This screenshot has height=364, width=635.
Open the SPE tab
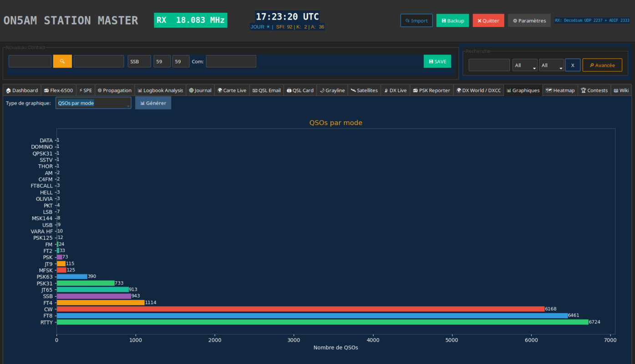click(86, 91)
